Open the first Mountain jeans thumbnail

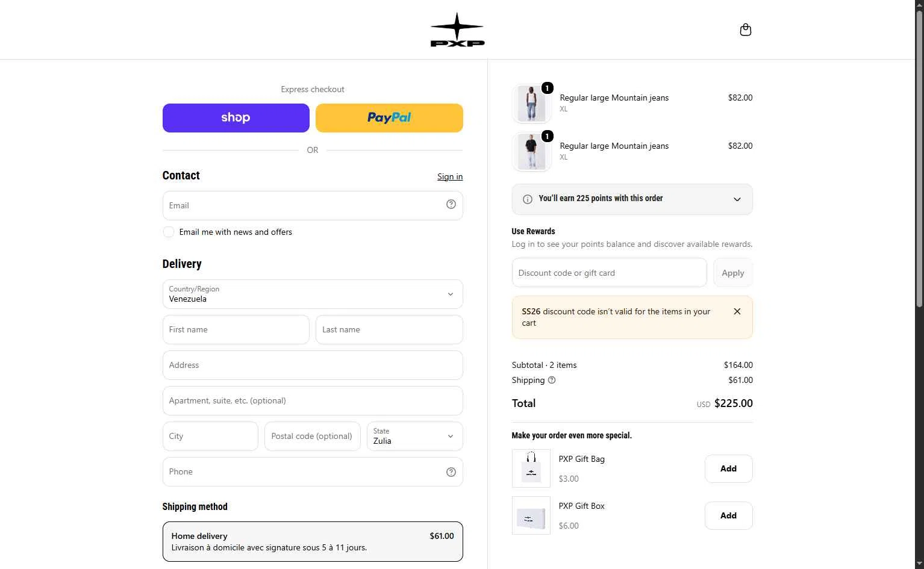click(531, 104)
